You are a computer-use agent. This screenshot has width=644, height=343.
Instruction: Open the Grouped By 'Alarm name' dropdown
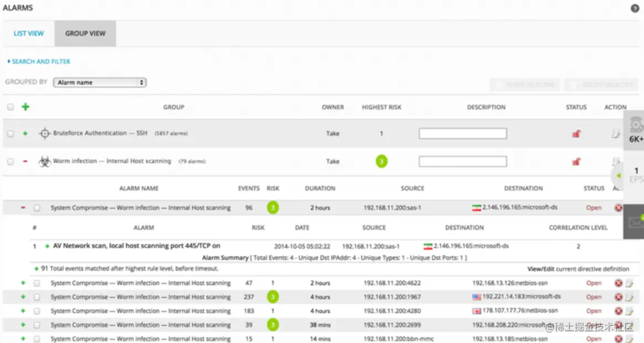click(100, 82)
